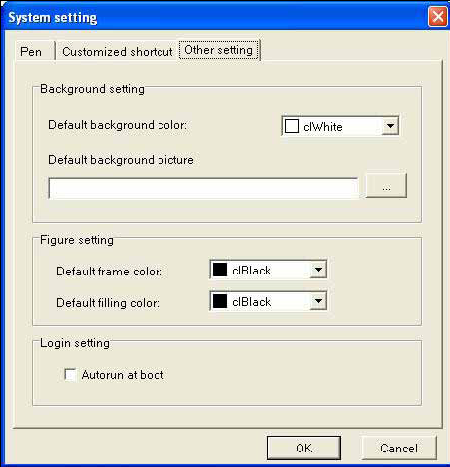The width and height of the screenshot is (450, 467).
Task: Expand the Default frame color dropdown arrow
Action: pos(318,269)
